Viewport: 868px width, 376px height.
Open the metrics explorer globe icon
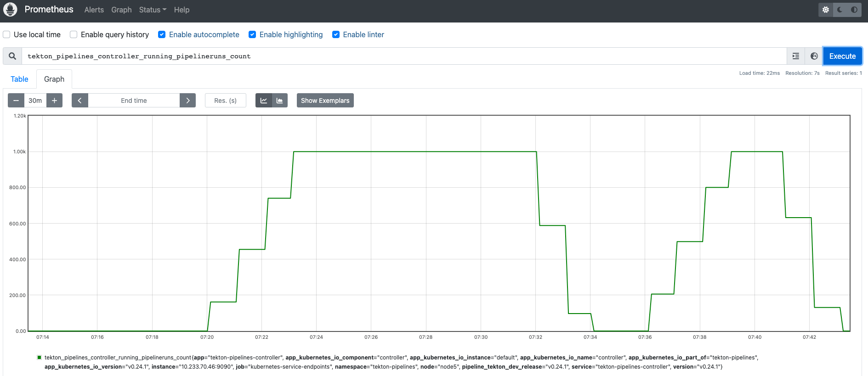(x=814, y=56)
